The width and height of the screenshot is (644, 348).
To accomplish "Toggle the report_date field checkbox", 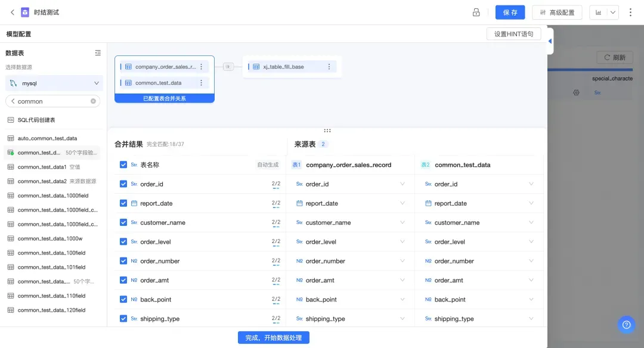I will tap(123, 203).
